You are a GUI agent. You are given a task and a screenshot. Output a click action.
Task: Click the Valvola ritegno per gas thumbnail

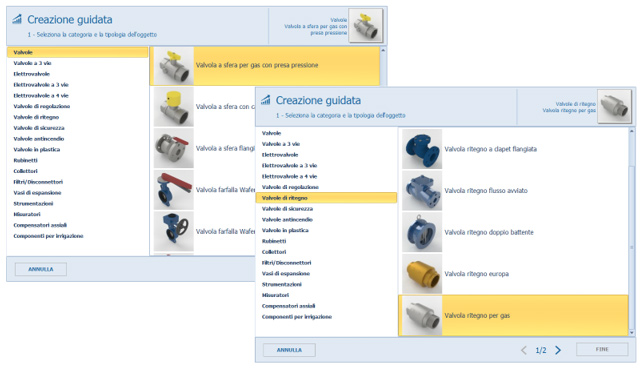click(x=422, y=316)
